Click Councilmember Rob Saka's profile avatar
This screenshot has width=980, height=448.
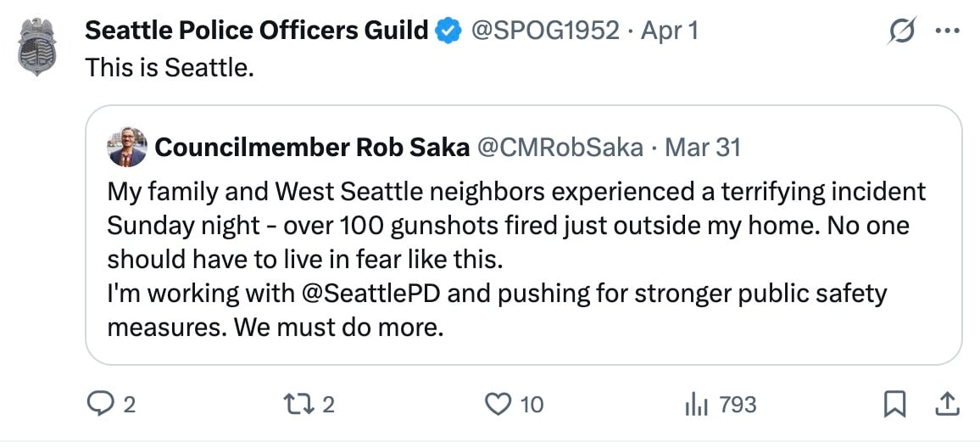tap(128, 147)
